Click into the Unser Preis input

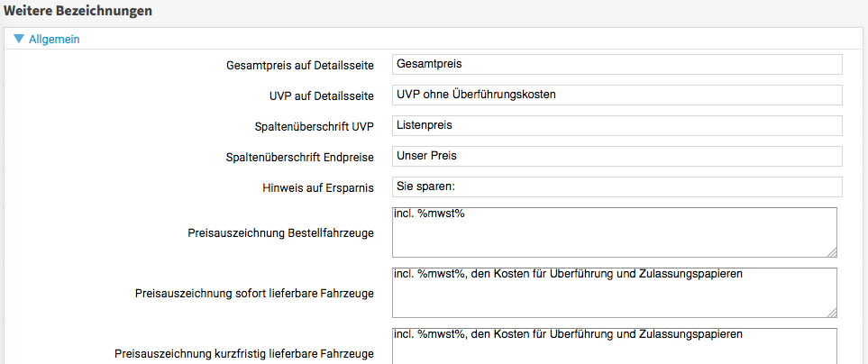(x=617, y=156)
